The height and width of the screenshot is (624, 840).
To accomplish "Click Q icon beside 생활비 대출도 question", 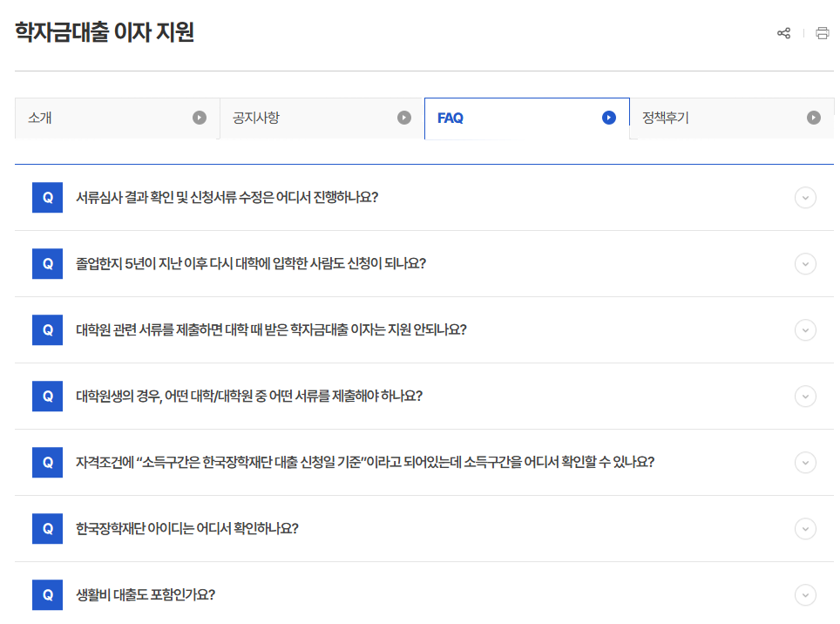I will click(47, 594).
